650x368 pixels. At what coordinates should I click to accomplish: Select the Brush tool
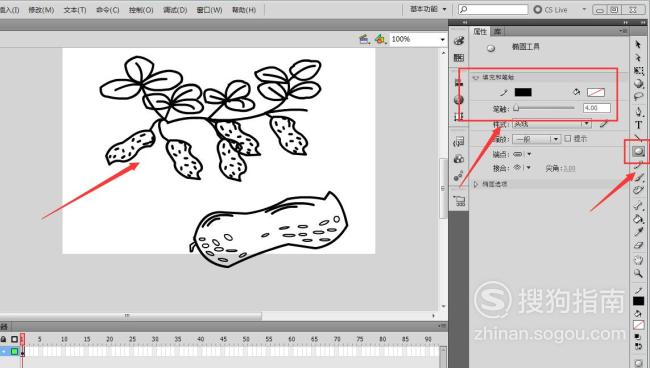tap(638, 178)
